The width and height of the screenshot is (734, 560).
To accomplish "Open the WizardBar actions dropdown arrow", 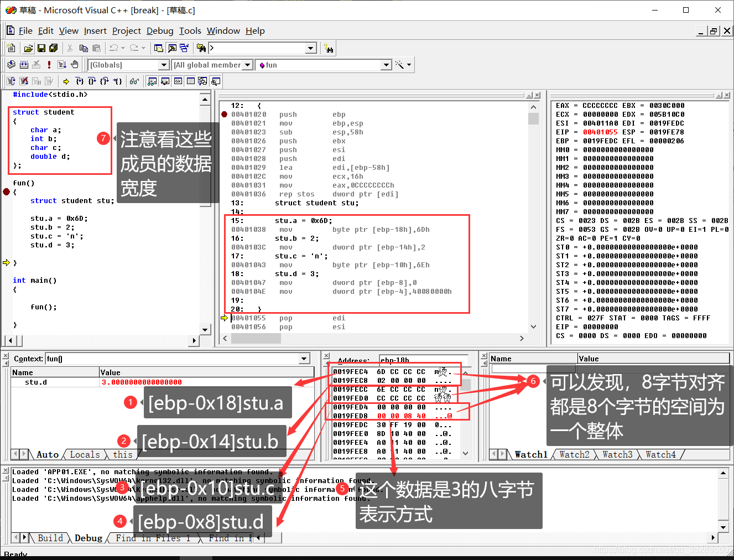I will click(409, 65).
